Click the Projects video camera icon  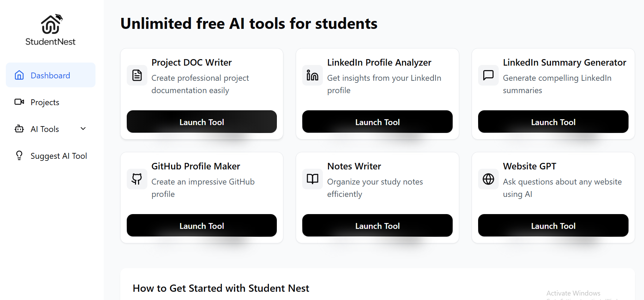tap(19, 102)
